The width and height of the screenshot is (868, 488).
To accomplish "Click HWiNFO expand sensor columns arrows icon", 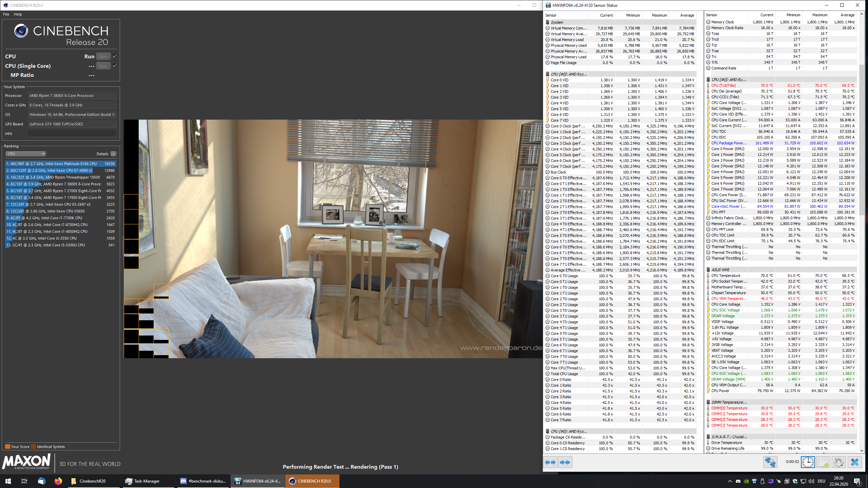I will point(550,462).
